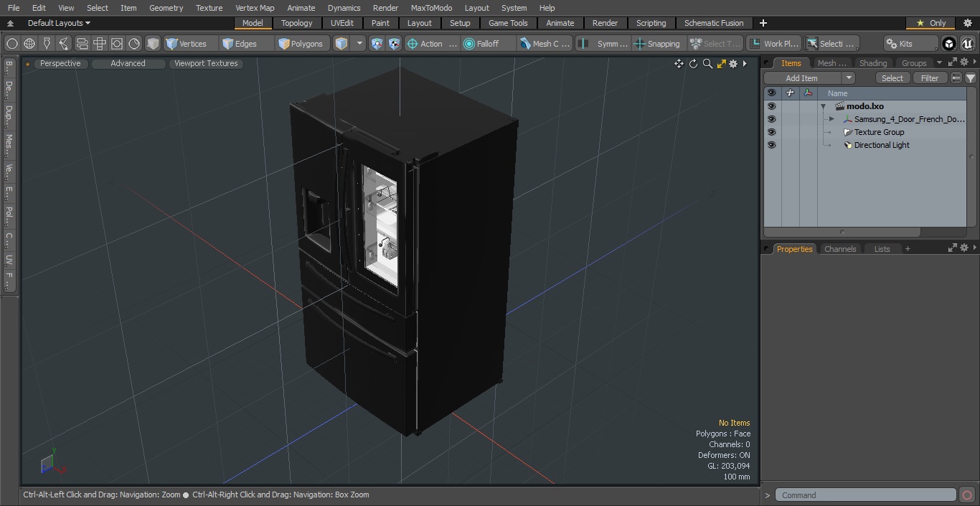Click the Unreal Engine icon

(968, 44)
